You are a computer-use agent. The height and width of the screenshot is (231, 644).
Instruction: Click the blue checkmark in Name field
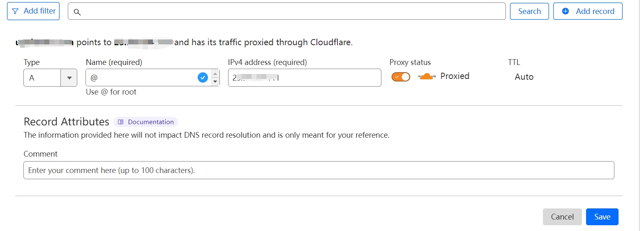pyautogui.click(x=203, y=77)
